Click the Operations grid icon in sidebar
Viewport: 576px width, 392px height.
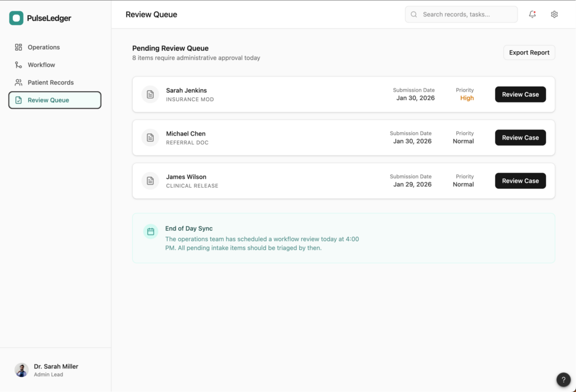click(x=19, y=47)
